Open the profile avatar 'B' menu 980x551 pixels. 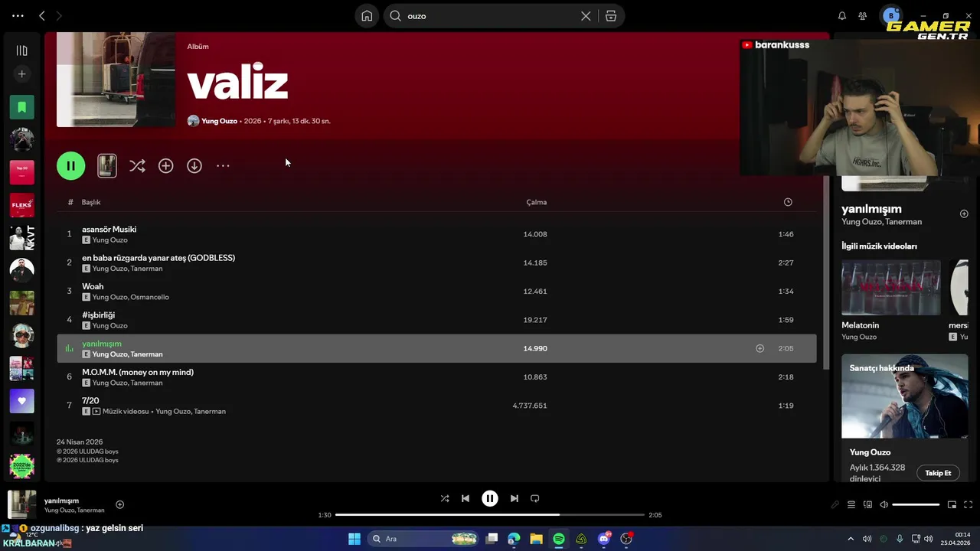[890, 15]
